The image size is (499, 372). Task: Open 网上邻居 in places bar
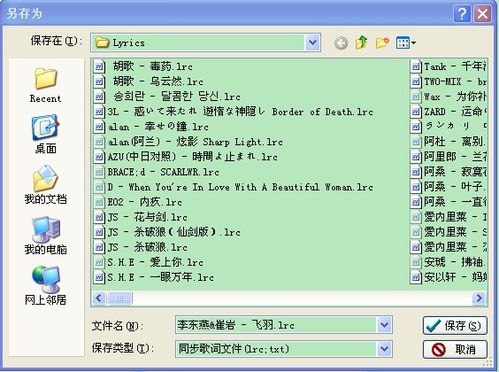click(x=45, y=286)
